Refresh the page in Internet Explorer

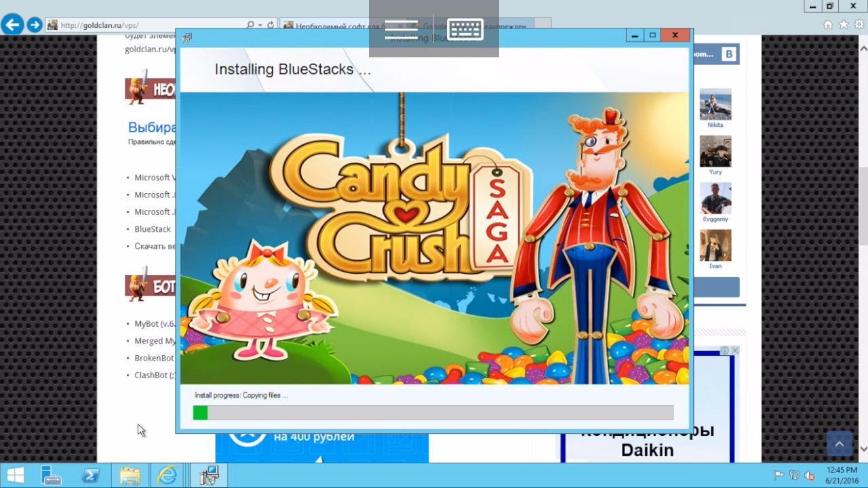[x=271, y=25]
